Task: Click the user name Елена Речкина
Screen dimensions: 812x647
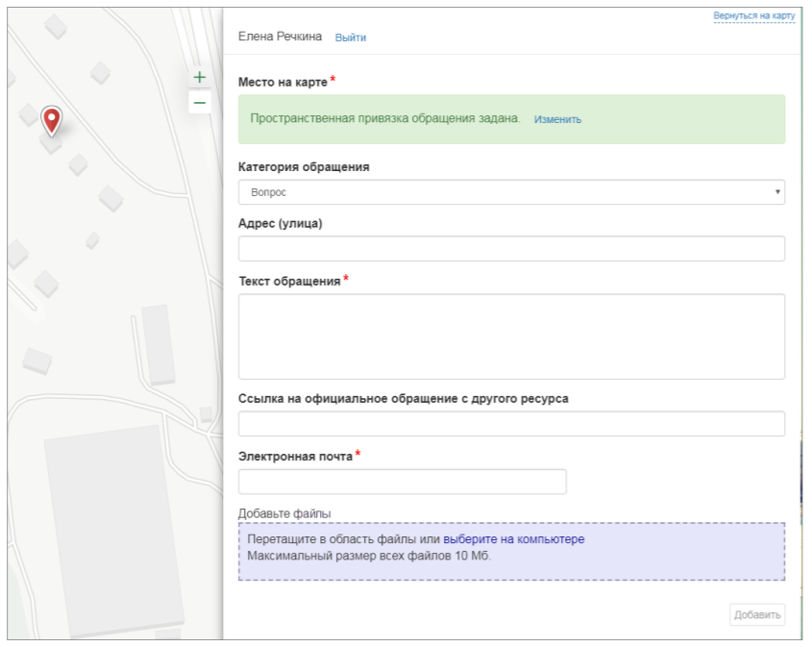Action: point(280,37)
